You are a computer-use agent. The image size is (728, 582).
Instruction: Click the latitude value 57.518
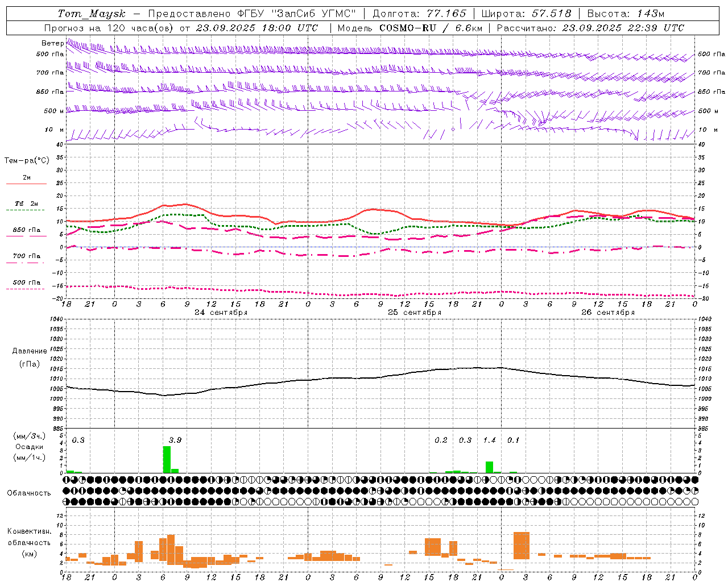(x=551, y=14)
